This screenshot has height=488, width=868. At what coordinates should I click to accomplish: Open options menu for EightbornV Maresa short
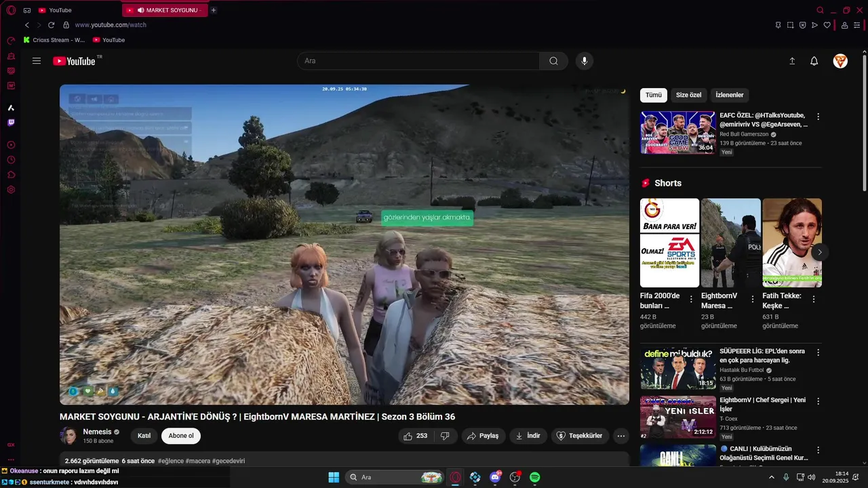753,299
